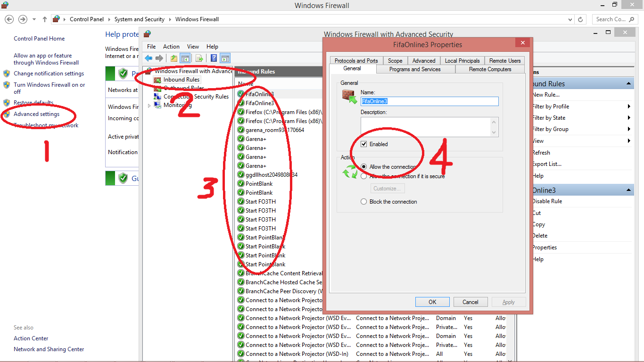This screenshot has width=644, height=362.
Task: Switch to the Remote Users tab
Action: coord(505,61)
